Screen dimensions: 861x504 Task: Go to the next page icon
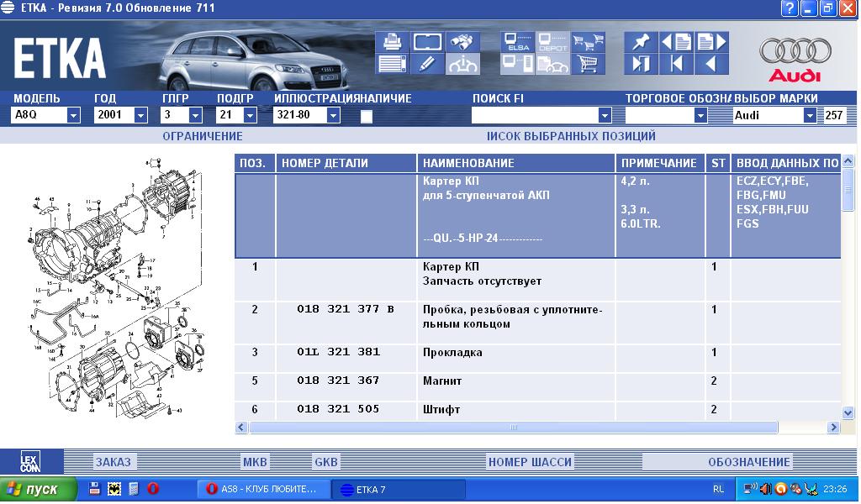[711, 41]
